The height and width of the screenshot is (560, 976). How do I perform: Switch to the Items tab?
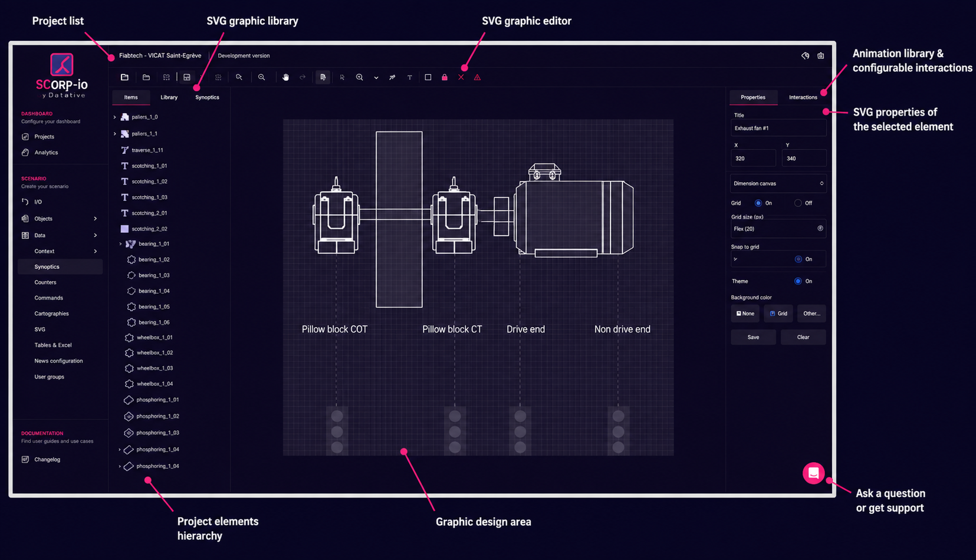tap(131, 97)
